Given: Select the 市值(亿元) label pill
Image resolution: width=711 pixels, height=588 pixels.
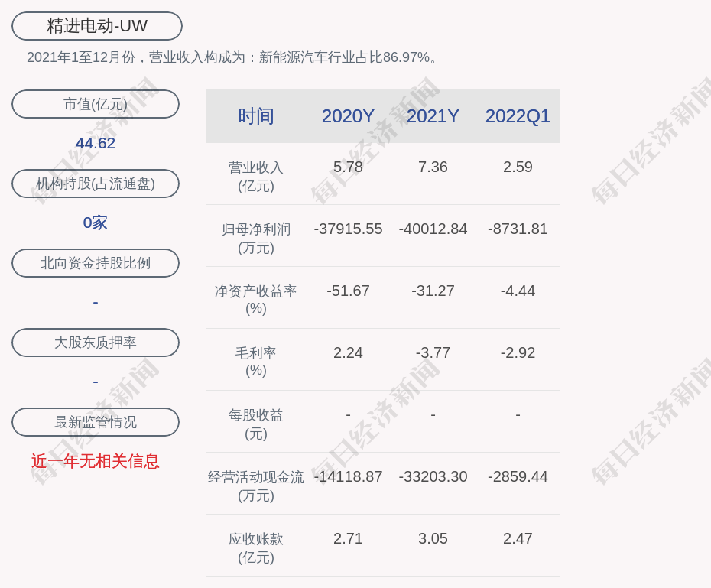Looking at the screenshot, I should click(96, 104).
